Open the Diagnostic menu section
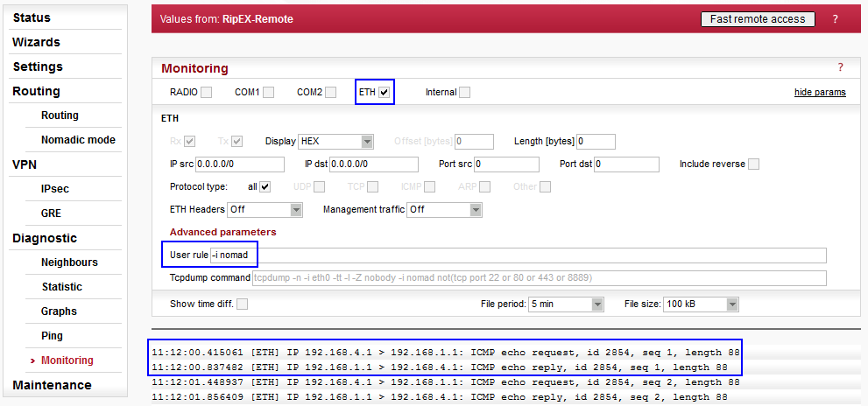 tap(45, 238)
